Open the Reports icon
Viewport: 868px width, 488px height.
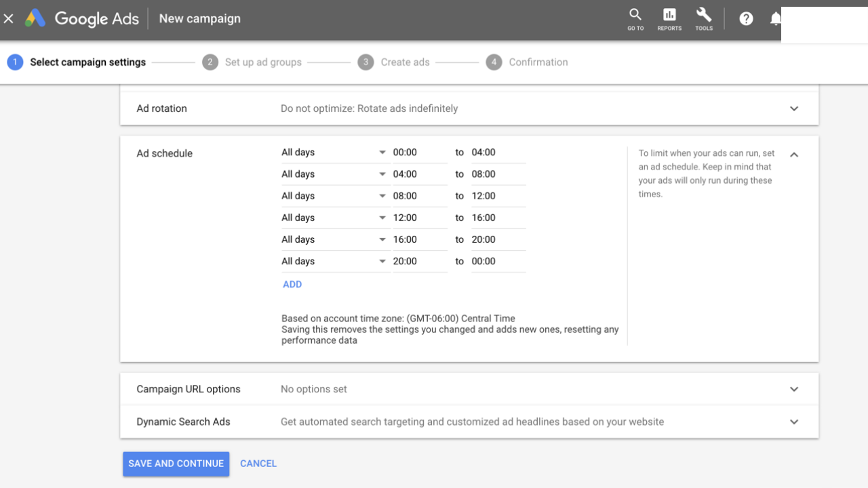pyautogui.click(x=669, y=19)
